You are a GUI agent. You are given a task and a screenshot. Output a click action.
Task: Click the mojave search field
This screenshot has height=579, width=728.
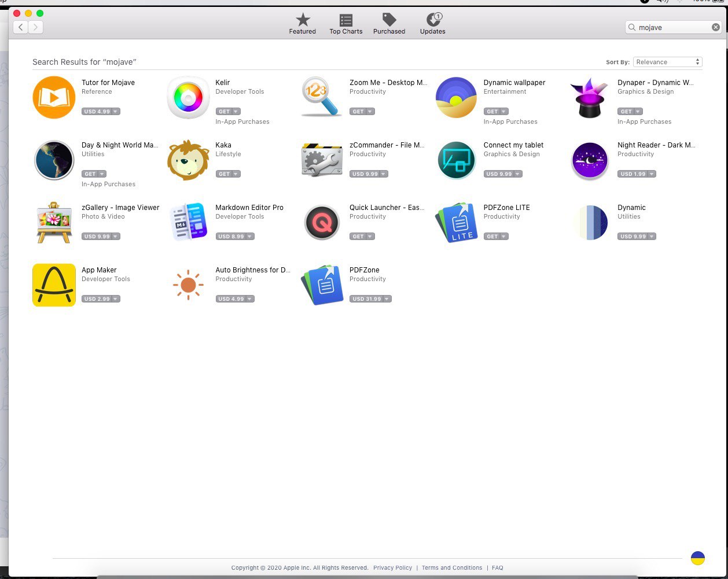[674, 27]
